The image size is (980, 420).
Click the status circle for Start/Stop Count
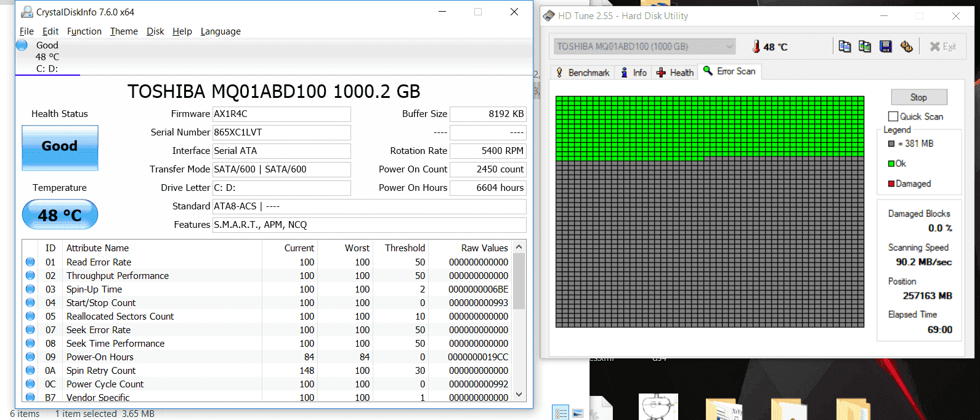coord(30,302)
